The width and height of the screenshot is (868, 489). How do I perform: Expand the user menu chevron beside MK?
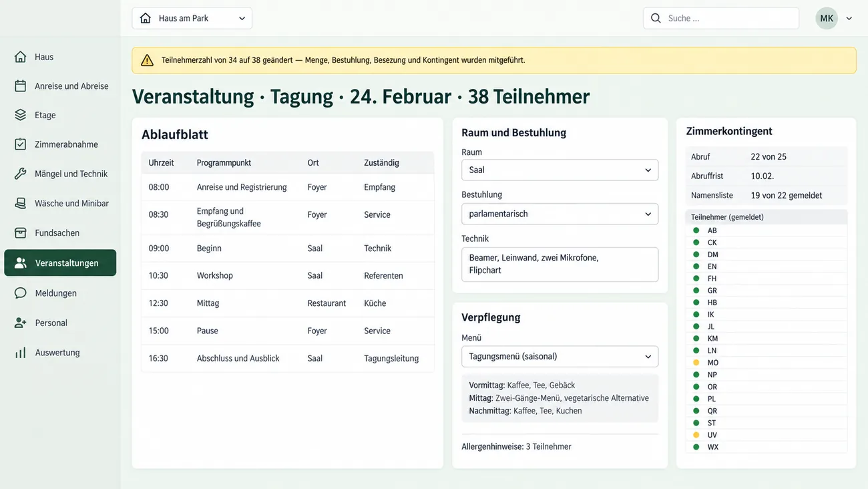(x=849, y=19)
